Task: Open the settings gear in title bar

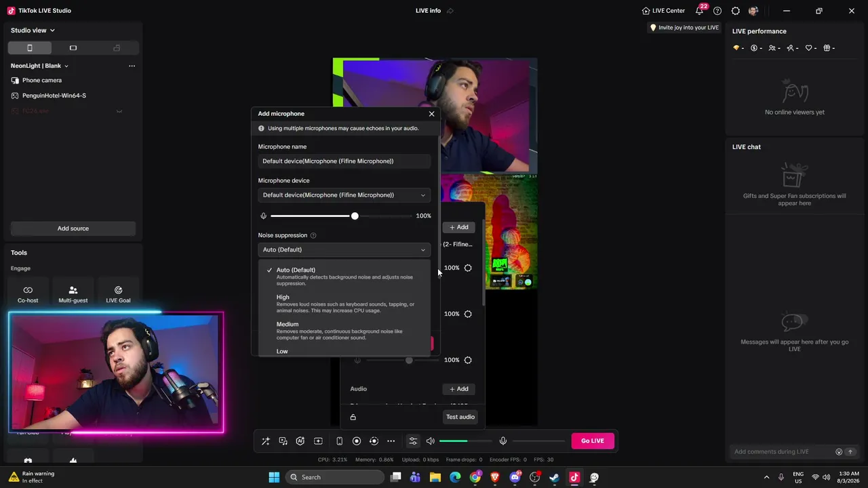Action: (735, 11)
